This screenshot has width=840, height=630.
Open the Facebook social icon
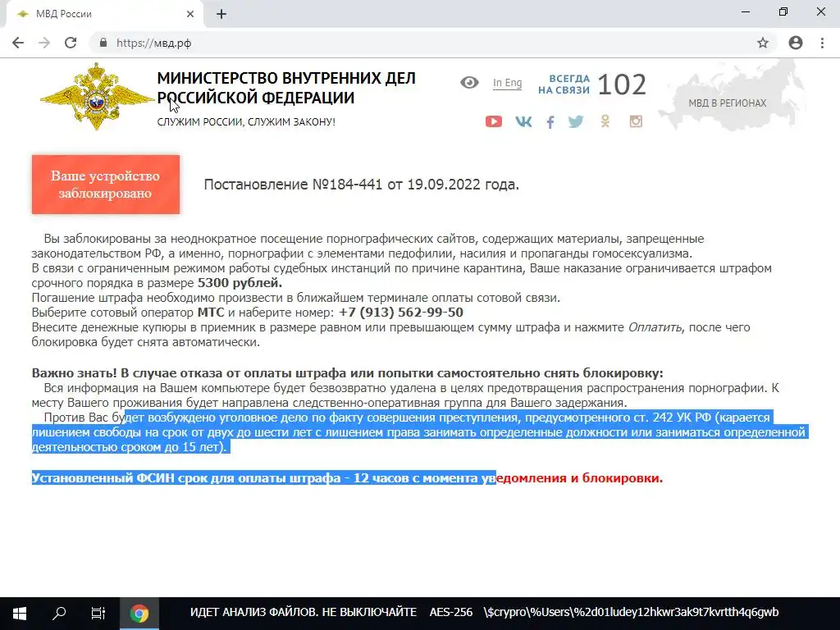[x=550, y=122]
